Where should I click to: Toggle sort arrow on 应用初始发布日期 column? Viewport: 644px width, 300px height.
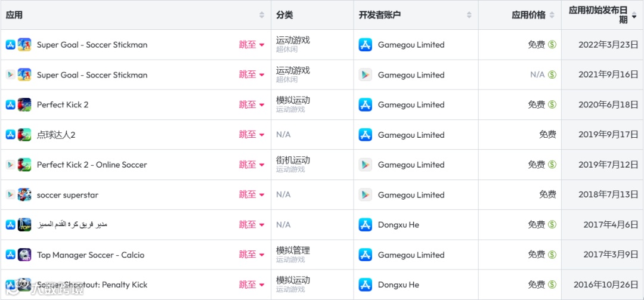pyautogui.click(x=634, y=15)
